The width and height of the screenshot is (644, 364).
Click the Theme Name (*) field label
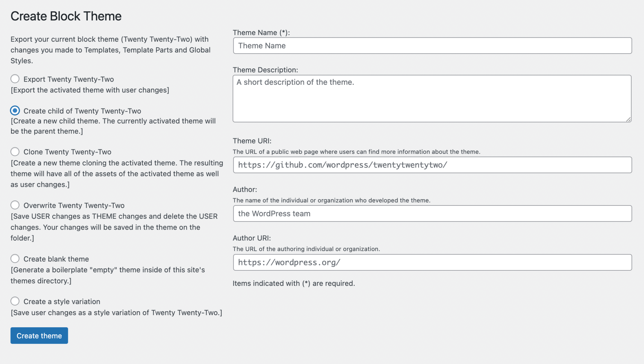[x=261, y=33]
